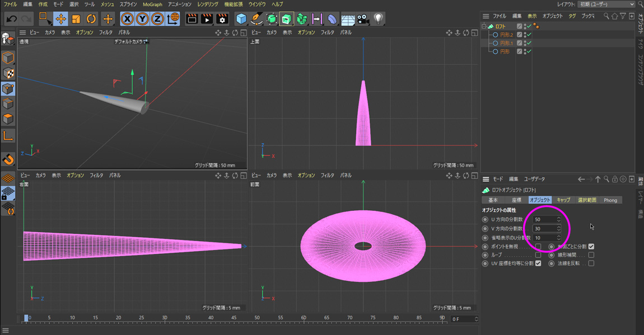The height and width of the screenshot is (335, 644).
Task: Click the camera object icon
Action: point(363,19)
